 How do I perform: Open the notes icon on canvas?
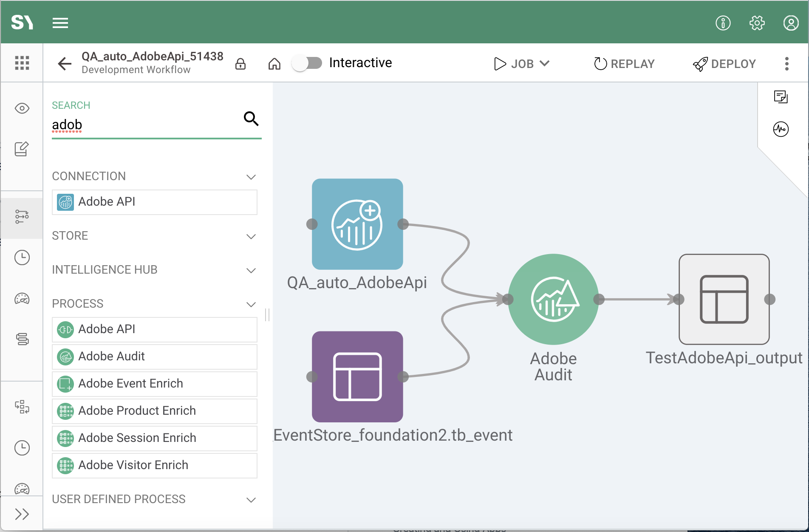pyautogui.click(x=781, y=97)
